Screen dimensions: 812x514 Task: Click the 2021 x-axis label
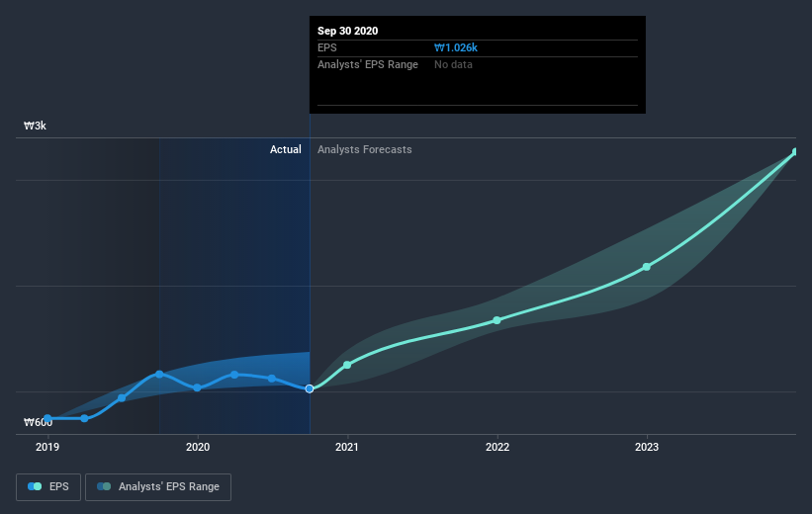point(346,447)
